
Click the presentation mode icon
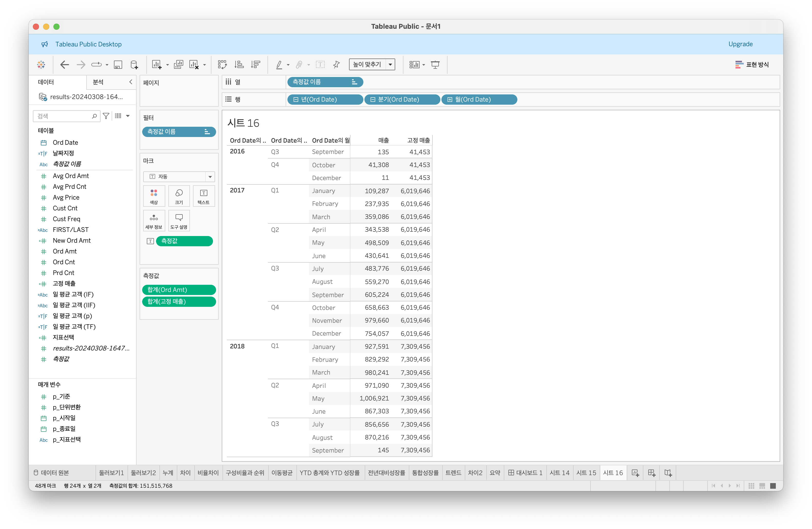coord(435,64)
